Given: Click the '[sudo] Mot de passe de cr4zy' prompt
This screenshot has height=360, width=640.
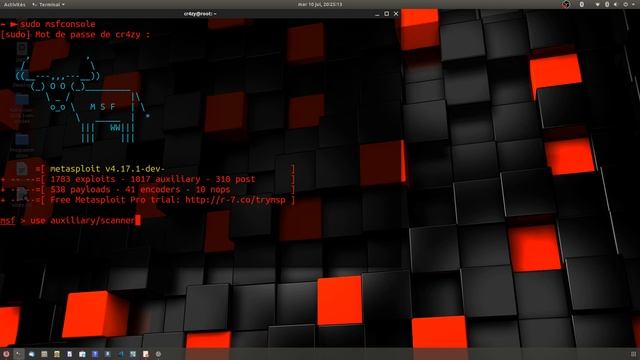Looking at the screenshot, I should pos(75,35).
